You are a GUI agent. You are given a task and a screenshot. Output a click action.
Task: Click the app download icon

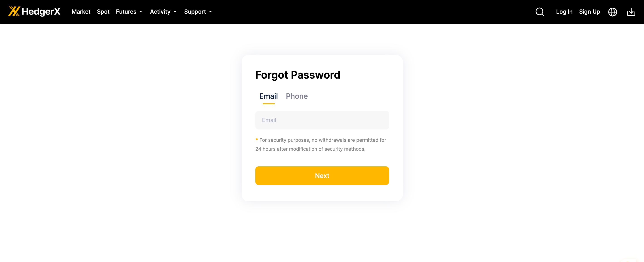pyautogui.click(x=631, y=12)
